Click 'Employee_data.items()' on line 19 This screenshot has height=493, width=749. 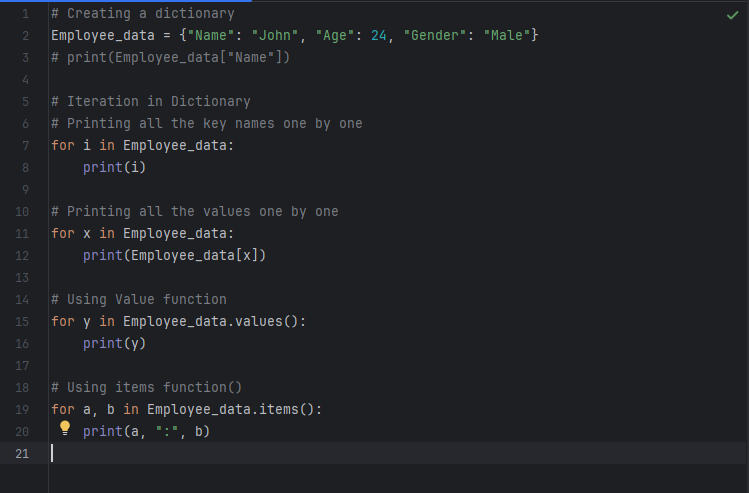point(231,409)
